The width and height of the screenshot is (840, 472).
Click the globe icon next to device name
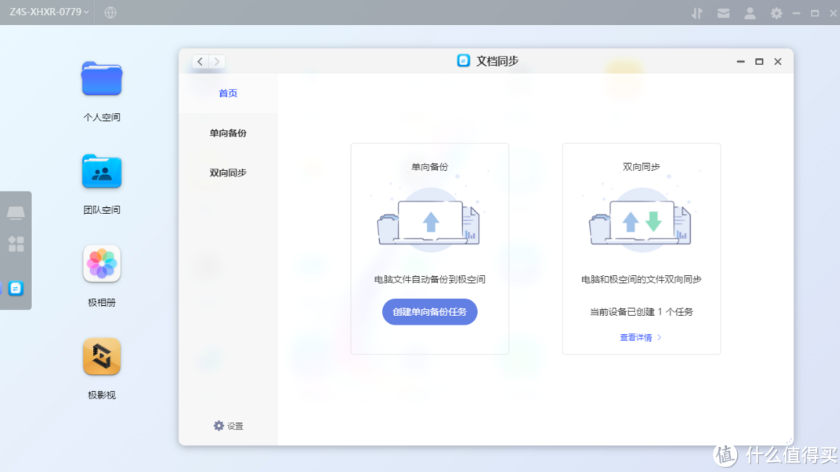coord(110,12)
